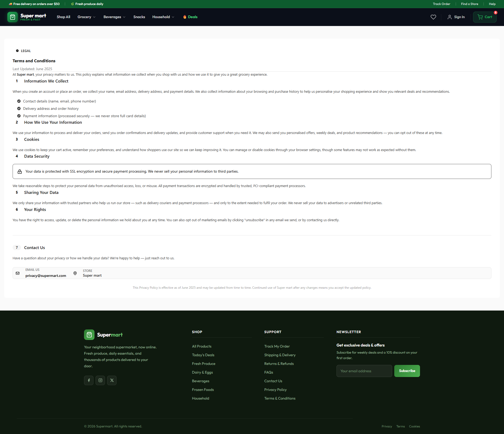The height and width of the screenshot is (434, 504).
Task: Open Terms & Conditions footer link
Action: pos(280,398)
